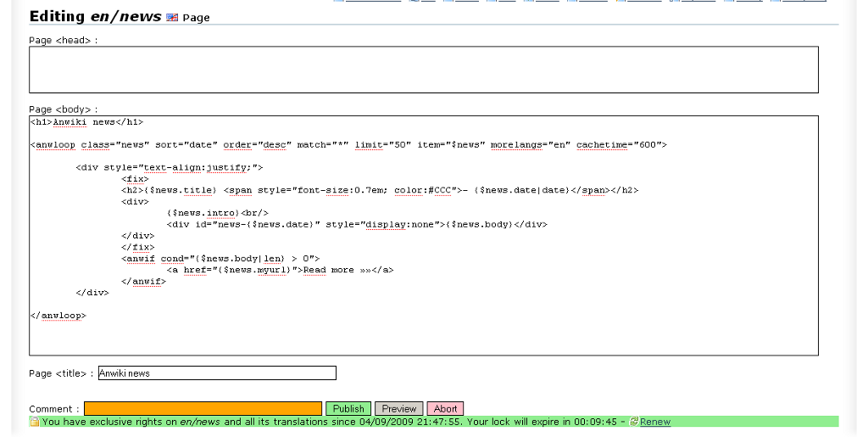Click into the Page title field
Screen dimensions: 868x437
pyautogui.click(x=217, y=373)
